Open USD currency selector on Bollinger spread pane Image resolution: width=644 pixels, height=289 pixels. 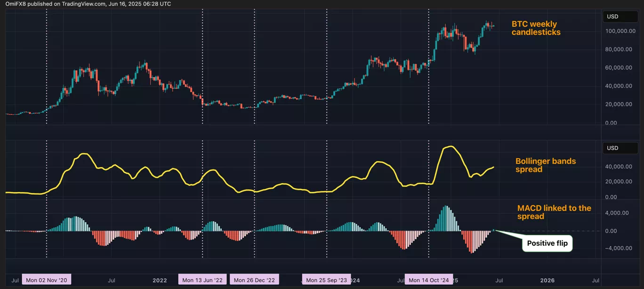pyautogui.click(x=612, y=148)
